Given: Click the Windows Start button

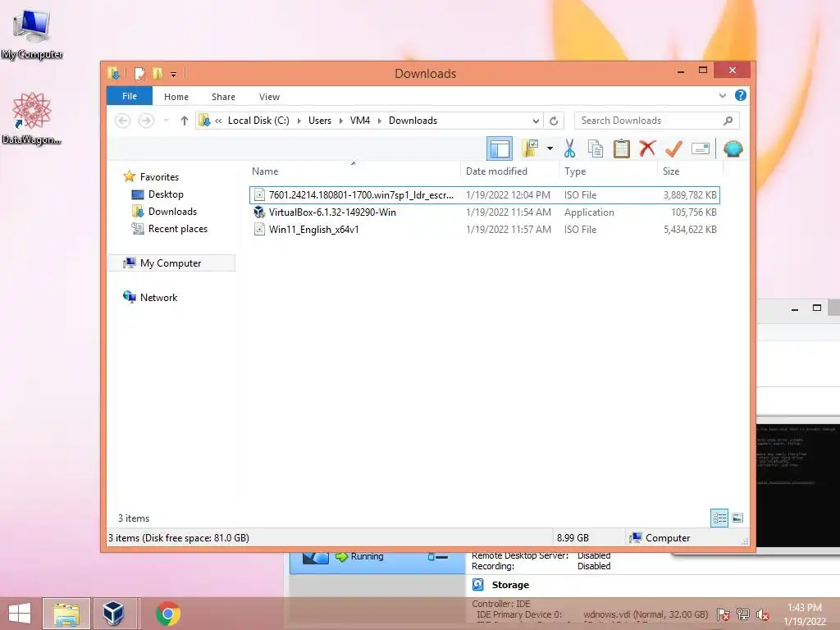Looking at the screenshot, I should point(20,614).
